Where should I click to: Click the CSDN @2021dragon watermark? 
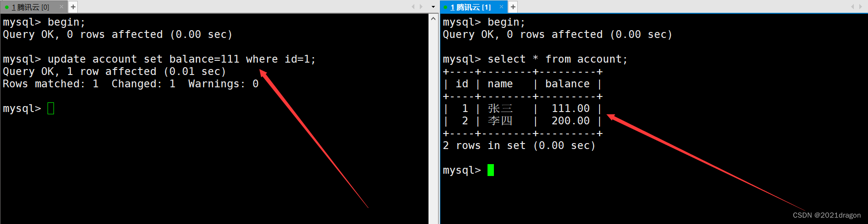click(827, 215)
